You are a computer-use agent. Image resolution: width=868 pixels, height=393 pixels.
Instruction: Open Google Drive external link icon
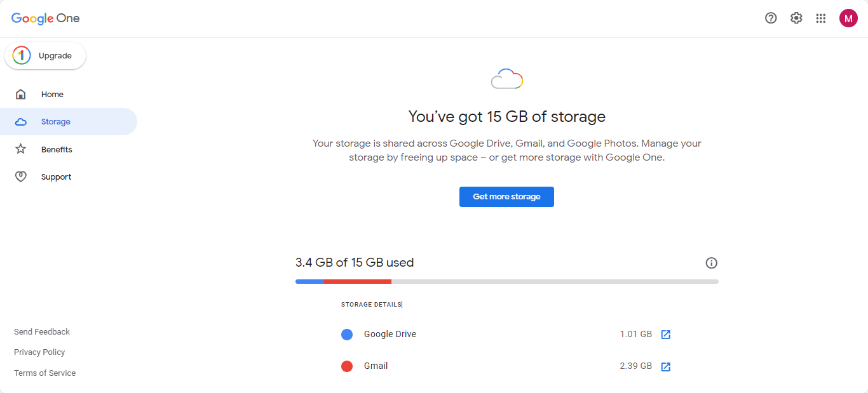pyautogui.click(x=666, y=335)
